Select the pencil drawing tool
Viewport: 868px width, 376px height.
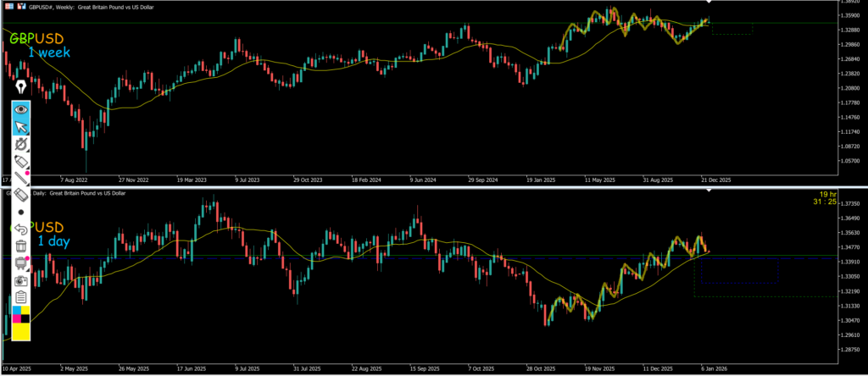(x=21, y=162)
